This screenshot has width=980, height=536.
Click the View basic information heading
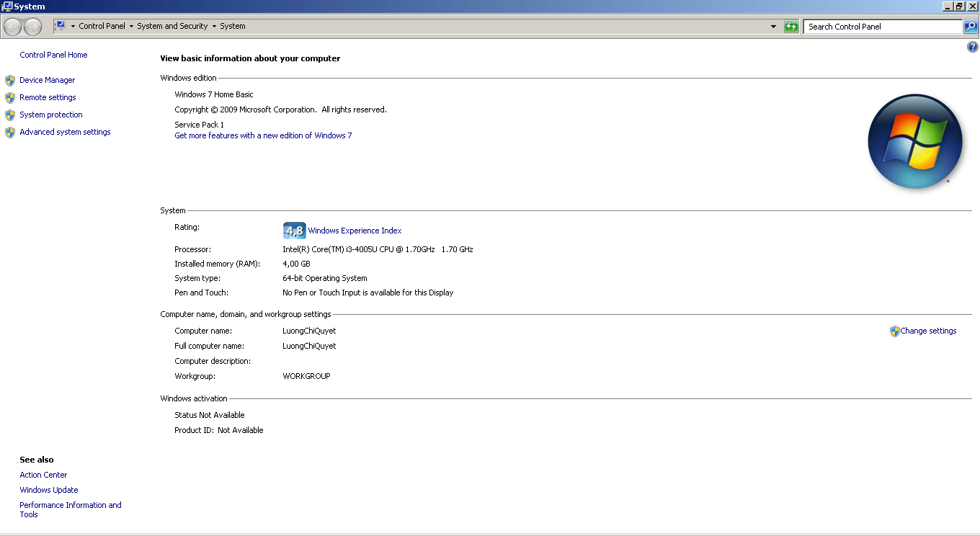coord(250,58)
